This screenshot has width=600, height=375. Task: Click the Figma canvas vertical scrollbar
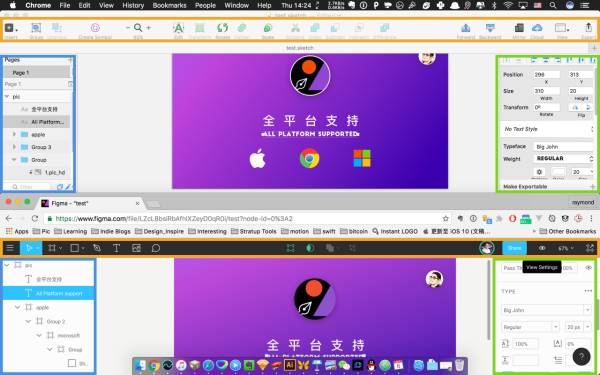coord(489,300)
